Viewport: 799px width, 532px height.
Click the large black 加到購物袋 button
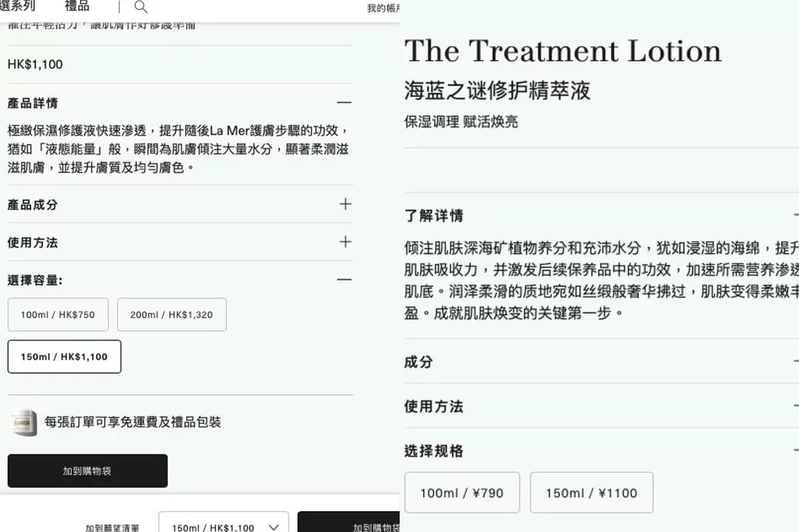point(87,471)
